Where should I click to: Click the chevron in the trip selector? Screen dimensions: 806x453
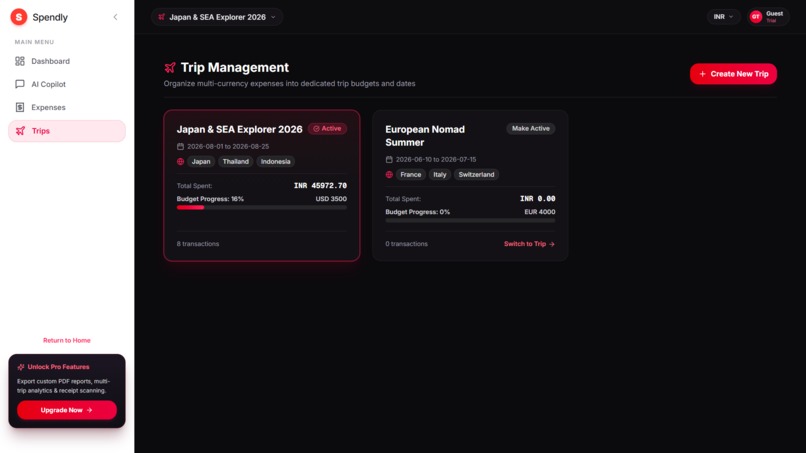[x=273, y=17]
